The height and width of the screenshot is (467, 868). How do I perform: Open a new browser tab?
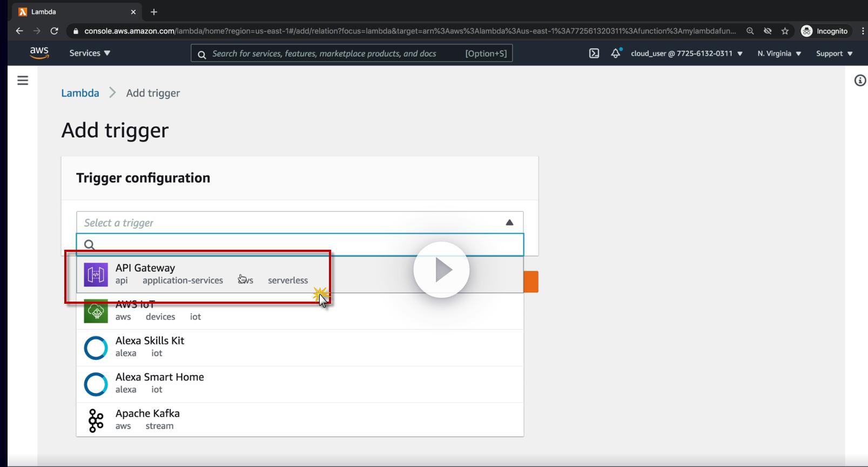(x=154, y=12)
